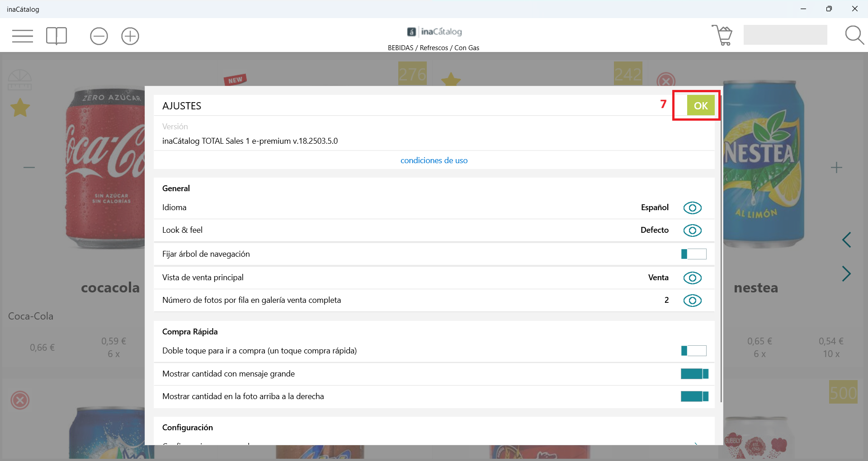Click the Look & feel row label
868x461 pixels.
pos(182,230)
